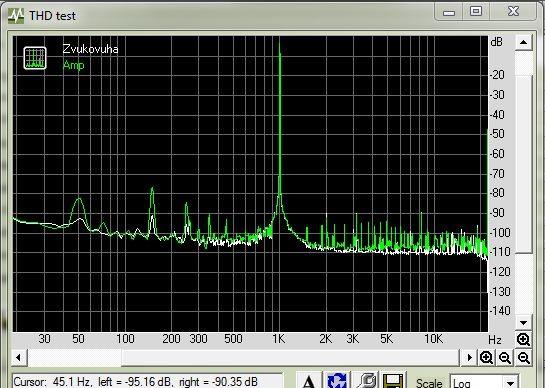Viewport: 545px width, 388px height.
Task: Open settings with the wrench icon
Action: 366,381
